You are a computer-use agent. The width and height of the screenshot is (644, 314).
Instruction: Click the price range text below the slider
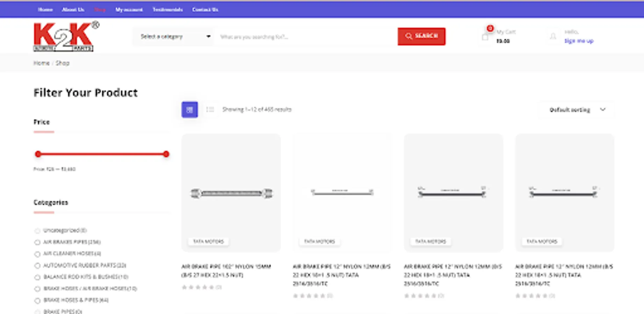click(55, 169)
